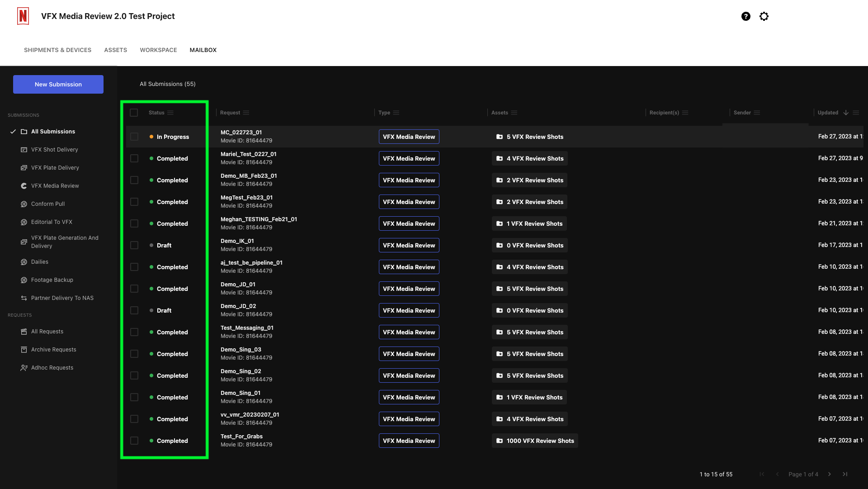868x489 pixels.
Task: Check the MC_022723_01 row checkbox
Action: coord(134,137)
